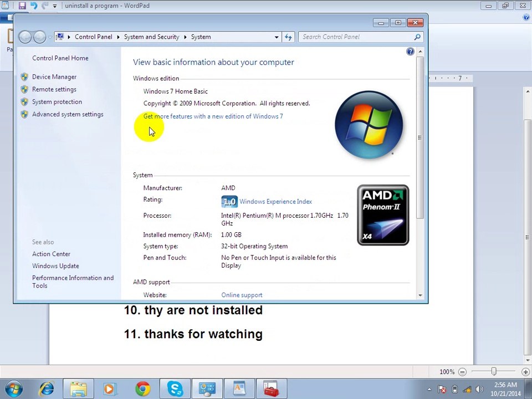Open Performance Information and Tools
This screenshot has width=532, height=399.
[x=73, y=282]
